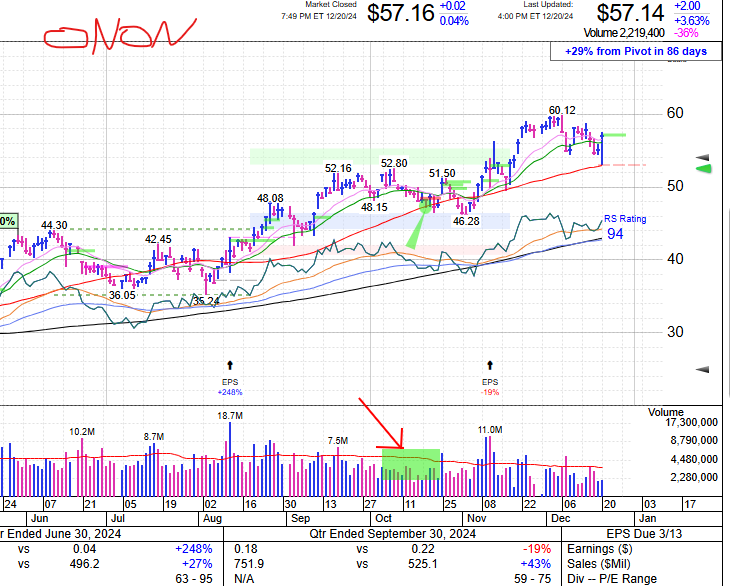Click the 44.30 price label

(x=54, y=225)
